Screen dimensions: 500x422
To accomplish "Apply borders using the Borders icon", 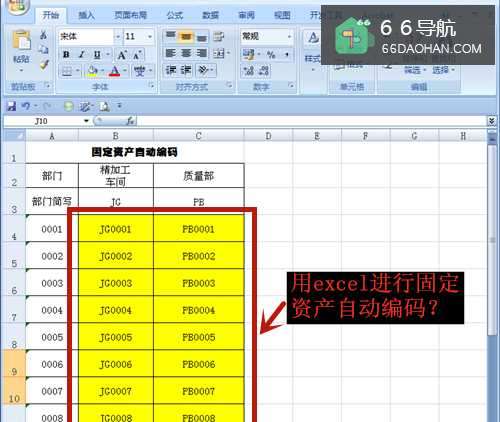I will tap(67, 71).
